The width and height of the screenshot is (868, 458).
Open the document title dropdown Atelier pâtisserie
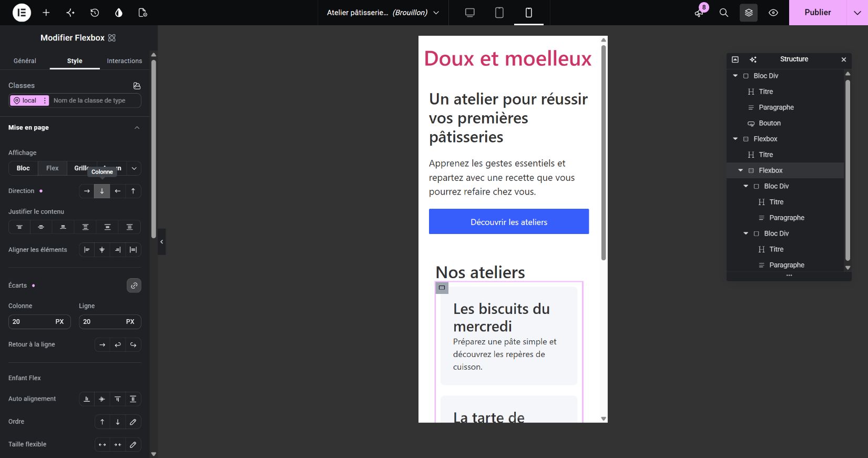[383, 13]
